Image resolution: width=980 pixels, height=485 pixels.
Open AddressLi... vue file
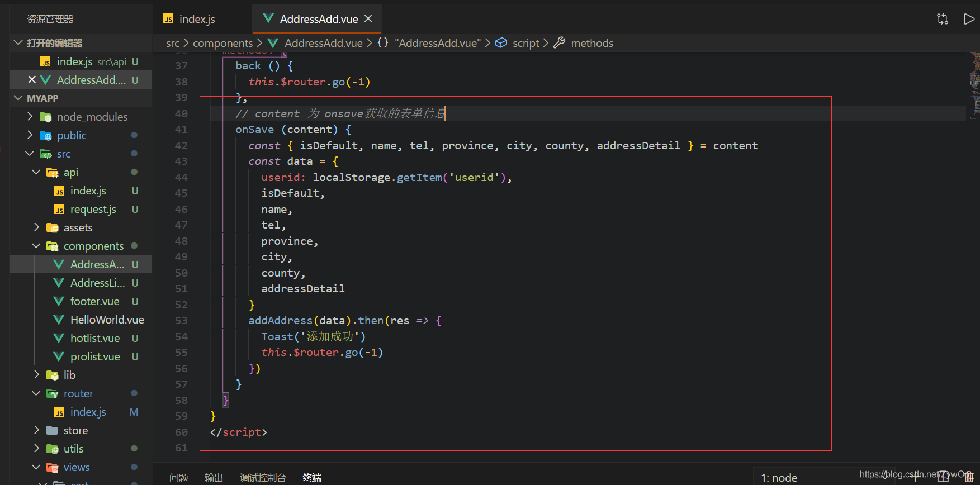(x=81, y=283)
